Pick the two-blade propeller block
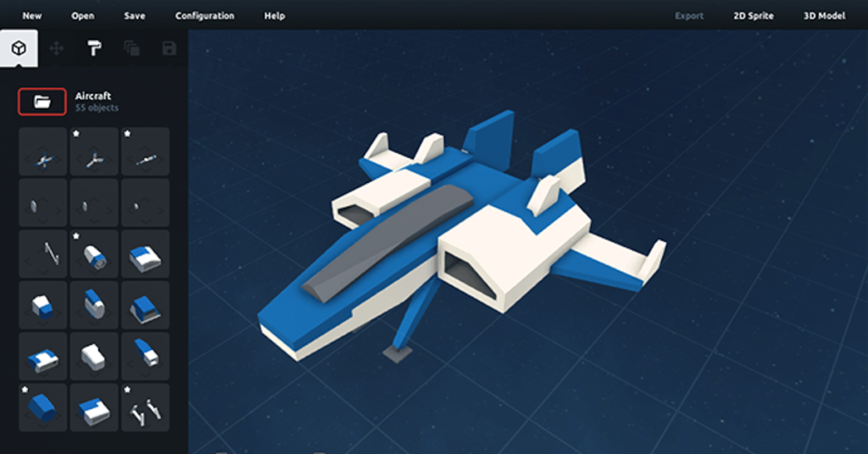The width and height of the screenshot is (868, 454). tap(43, 152)
